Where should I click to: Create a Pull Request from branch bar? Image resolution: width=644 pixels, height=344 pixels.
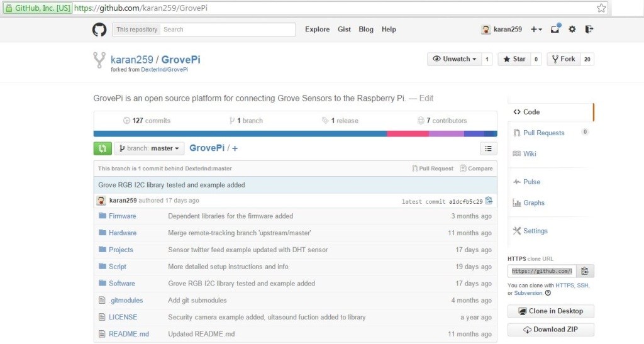point(433,169)
